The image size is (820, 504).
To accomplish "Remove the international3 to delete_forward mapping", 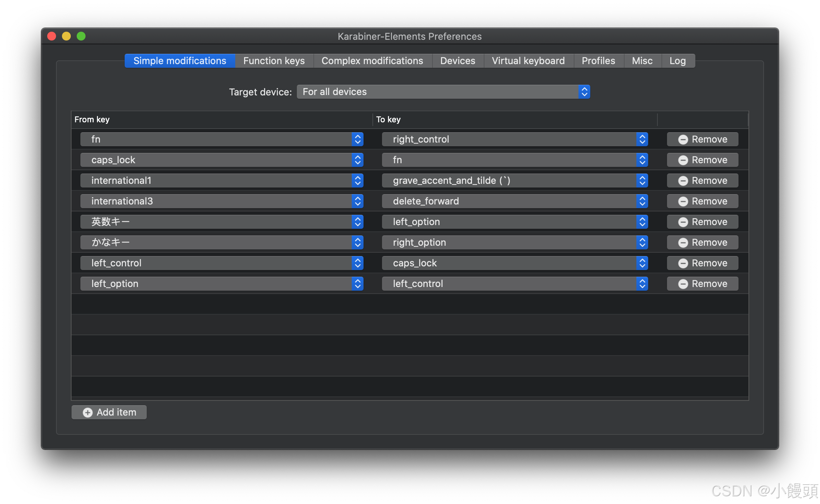I will (703, 201).
